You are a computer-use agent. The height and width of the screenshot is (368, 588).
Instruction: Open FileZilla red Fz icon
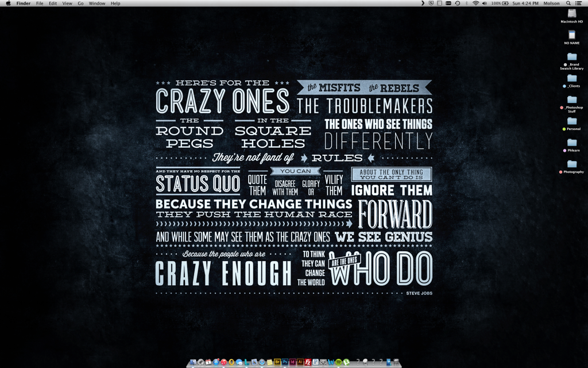[308, 362]
